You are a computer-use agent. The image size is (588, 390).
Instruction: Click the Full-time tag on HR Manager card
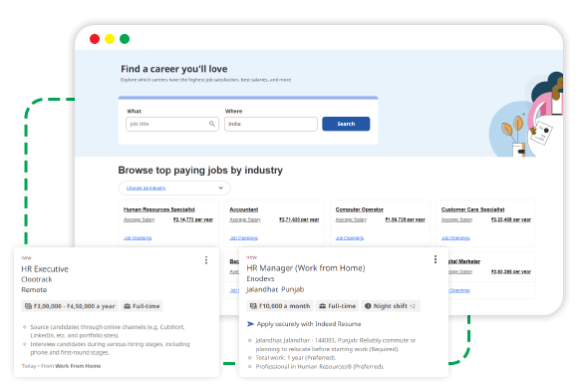(337, 306)
